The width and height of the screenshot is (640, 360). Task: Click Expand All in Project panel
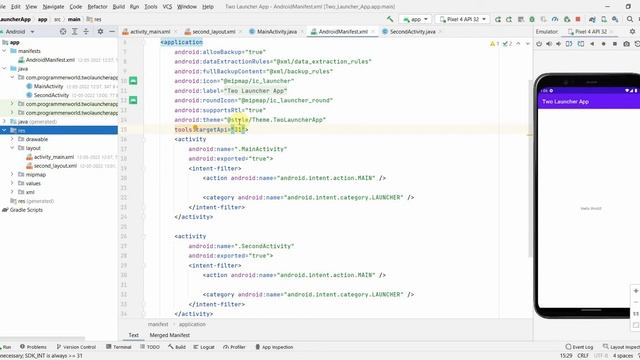pyautogui.click(x=74, y=31)
